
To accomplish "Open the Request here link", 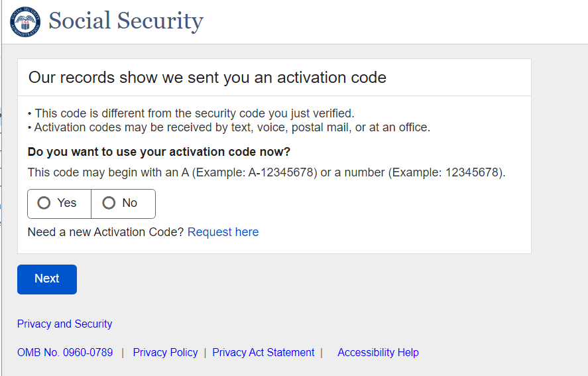I will (x=223, y=232).
